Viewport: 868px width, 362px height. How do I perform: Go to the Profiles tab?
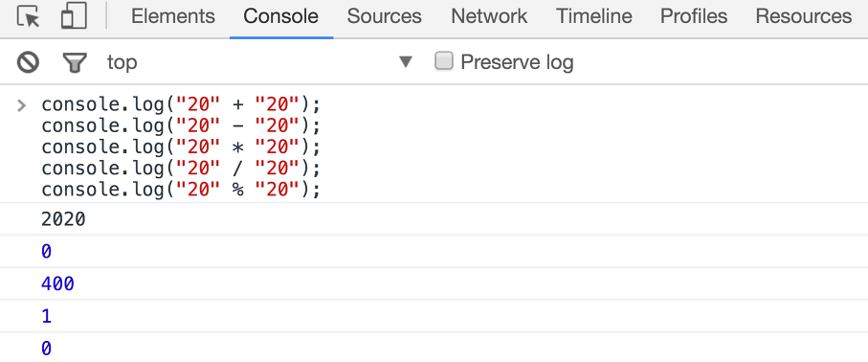pyautogui.click(x=694, y=16)
